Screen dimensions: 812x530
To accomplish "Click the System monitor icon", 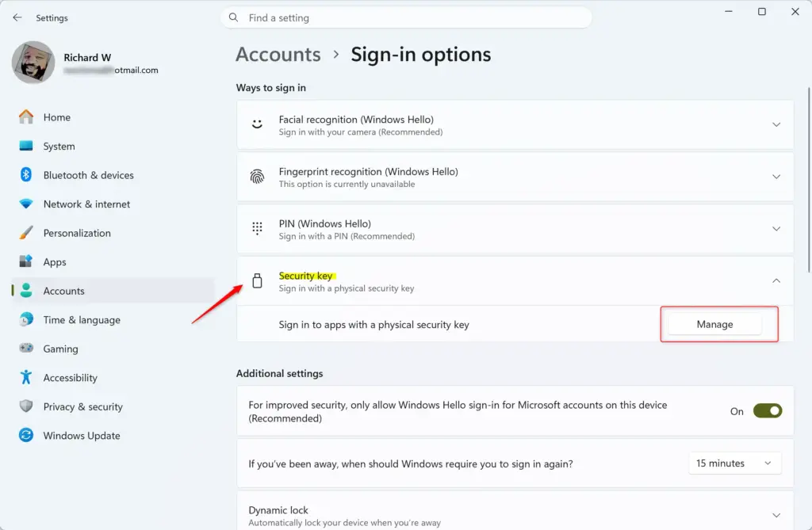I will pyautogui.click(x=26, y=146).
